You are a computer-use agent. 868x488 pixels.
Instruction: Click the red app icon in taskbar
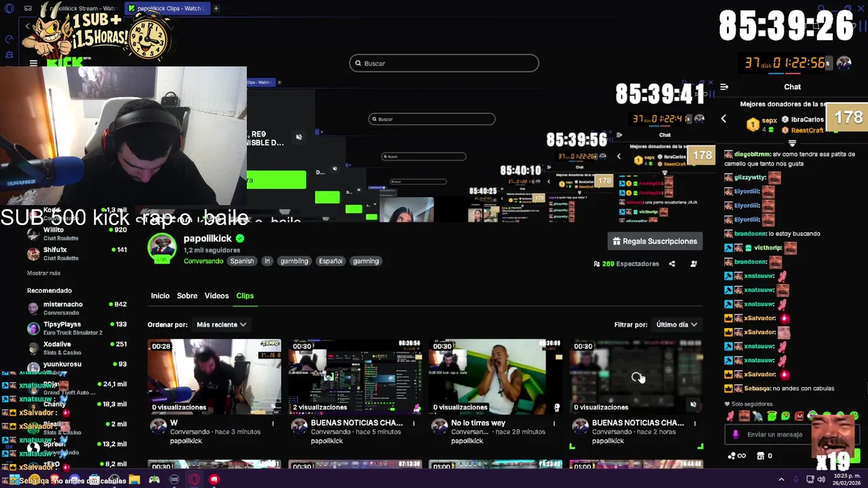pos(214,480)
